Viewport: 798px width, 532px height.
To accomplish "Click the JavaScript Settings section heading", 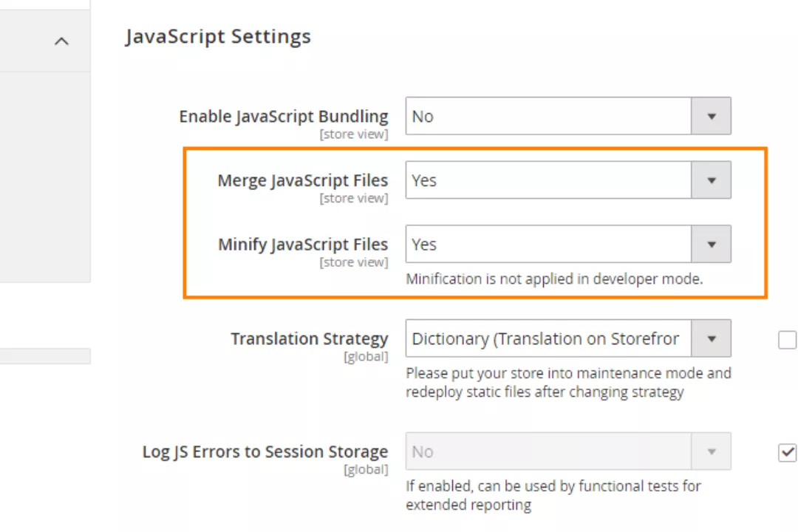I will pyautogui.click(x=218, y=36).
